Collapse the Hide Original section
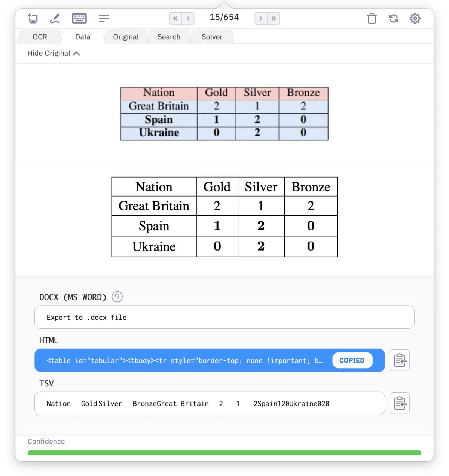 pyautogui.click(x=54, y=54)
